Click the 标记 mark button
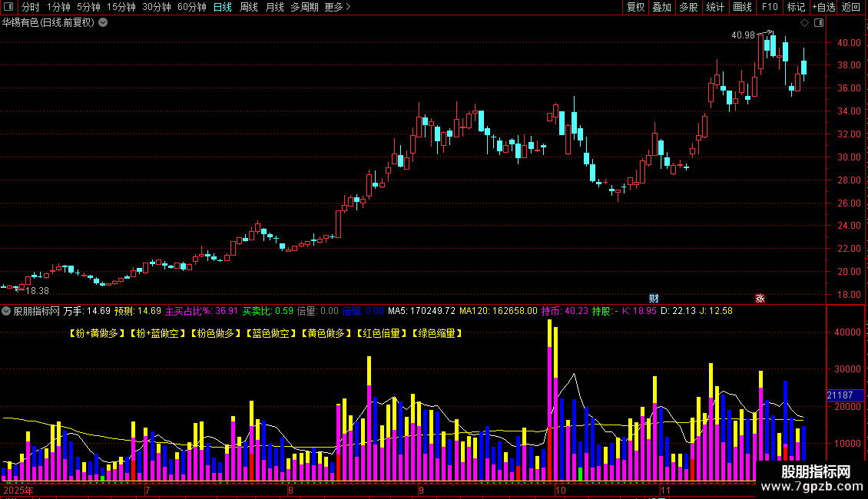 pyautogui.click(x=796, y=7)
